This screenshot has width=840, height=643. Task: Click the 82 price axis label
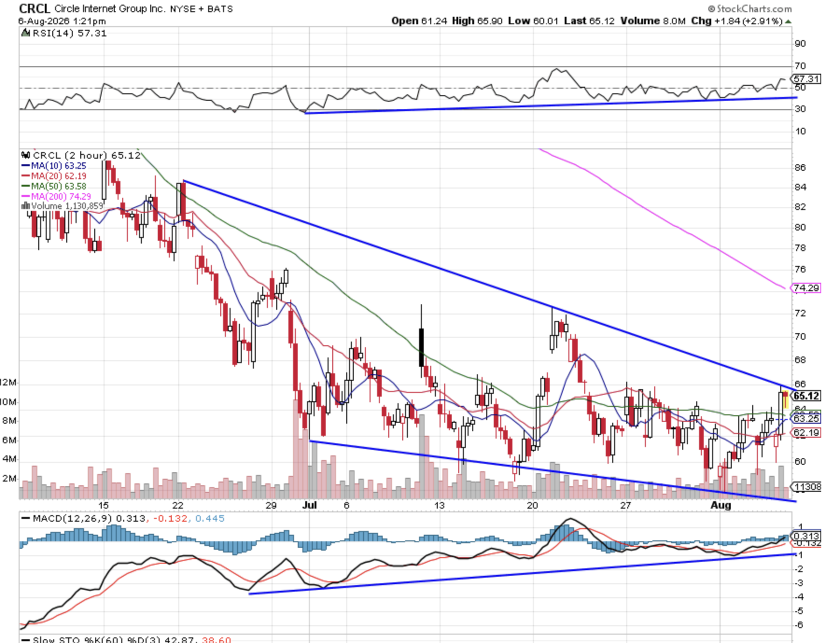pos(800,207)
